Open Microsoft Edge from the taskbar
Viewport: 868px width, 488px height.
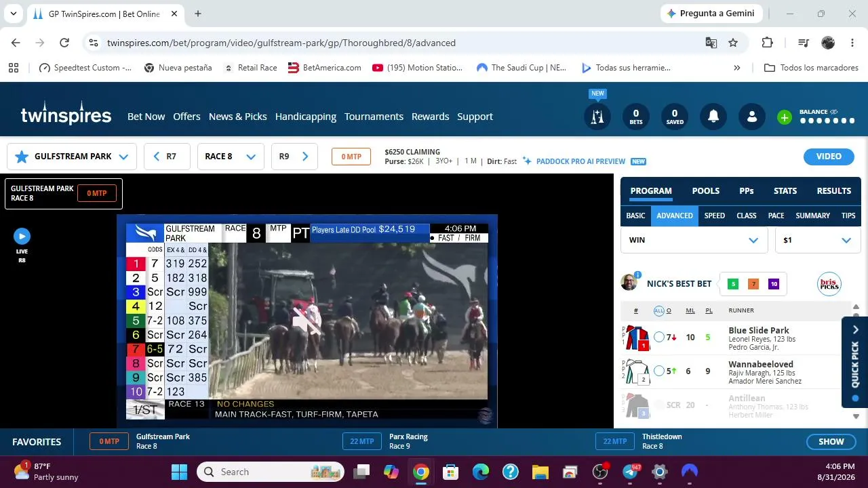[481, 472]
